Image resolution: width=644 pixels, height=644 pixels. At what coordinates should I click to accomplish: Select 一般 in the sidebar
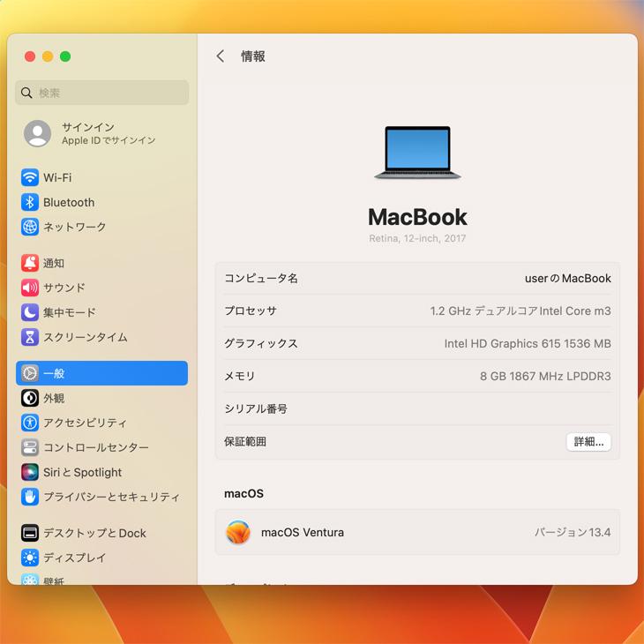pyautogui.click(x=101, y=373)
